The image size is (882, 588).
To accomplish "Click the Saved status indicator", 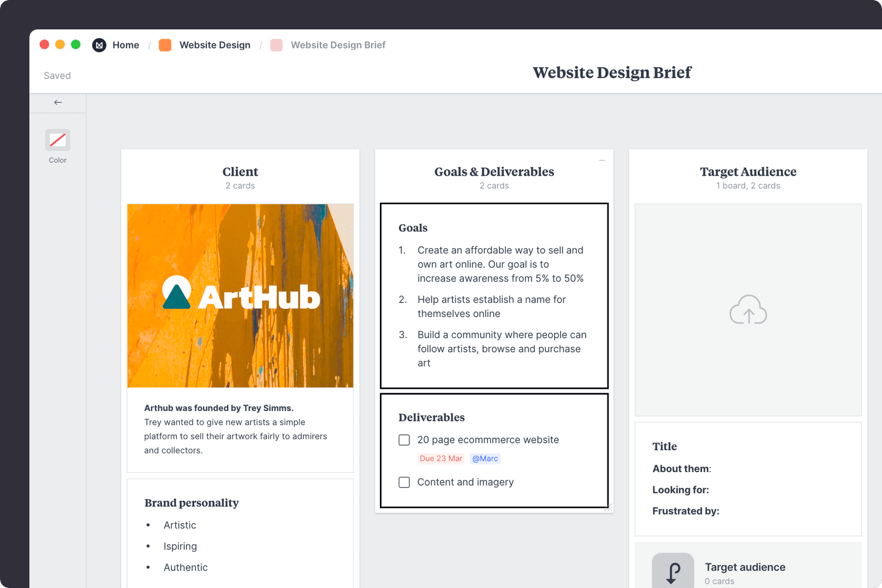I will [x=56, y=75].
